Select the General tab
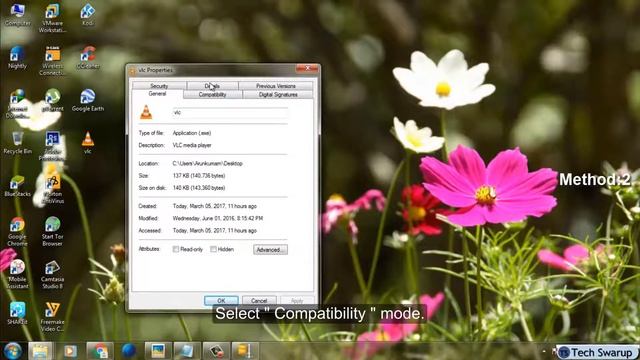Screen dimensions: 640x360 pos(157,94)
